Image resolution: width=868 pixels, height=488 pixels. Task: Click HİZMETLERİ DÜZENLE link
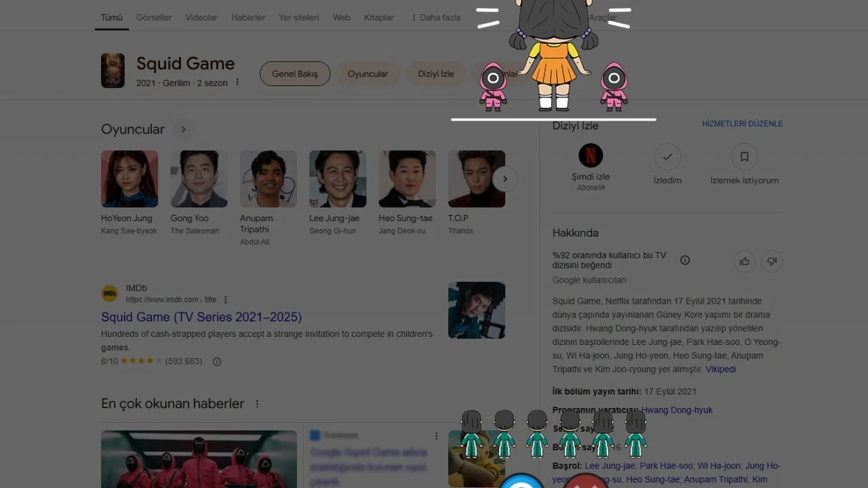tap(742, 124)
